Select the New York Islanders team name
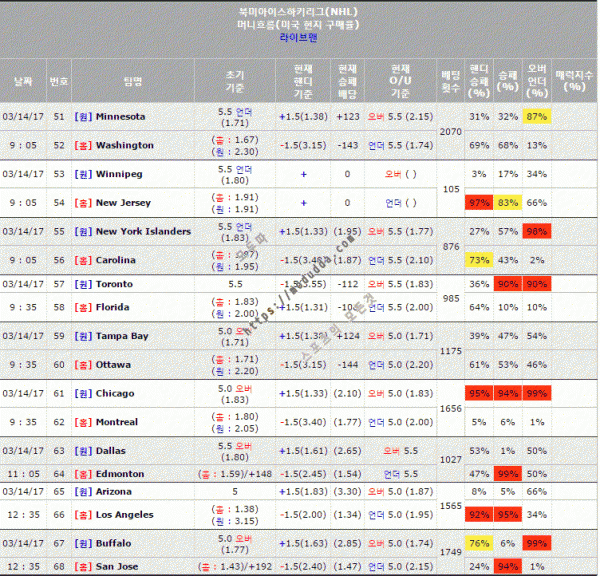The height and width of the screenshot is (576, 600). pyautogui.click(x=143, y=231)
